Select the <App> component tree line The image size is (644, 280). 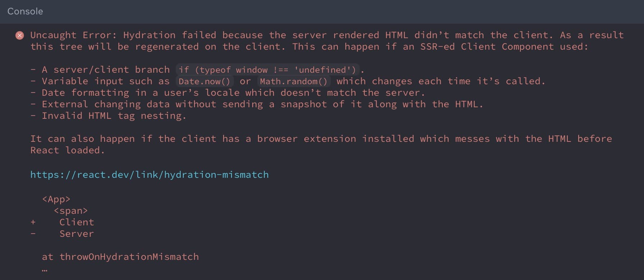(56, 199)
